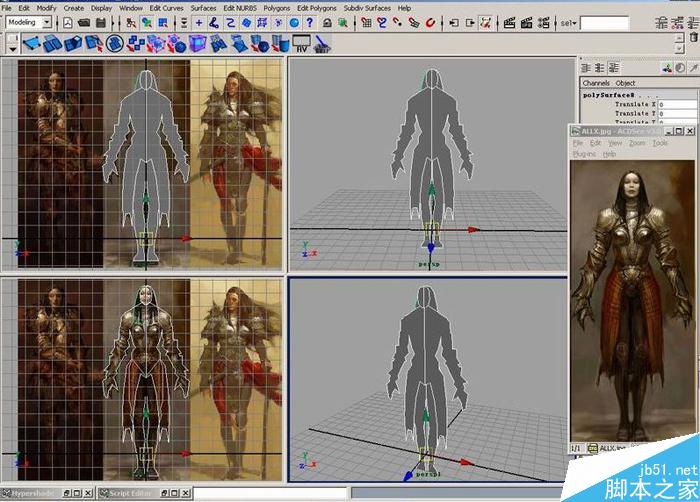The width and height of the screenshot is (700, 502).
Task: Click the red magnet Make Live icon
Action: point(430,23)
